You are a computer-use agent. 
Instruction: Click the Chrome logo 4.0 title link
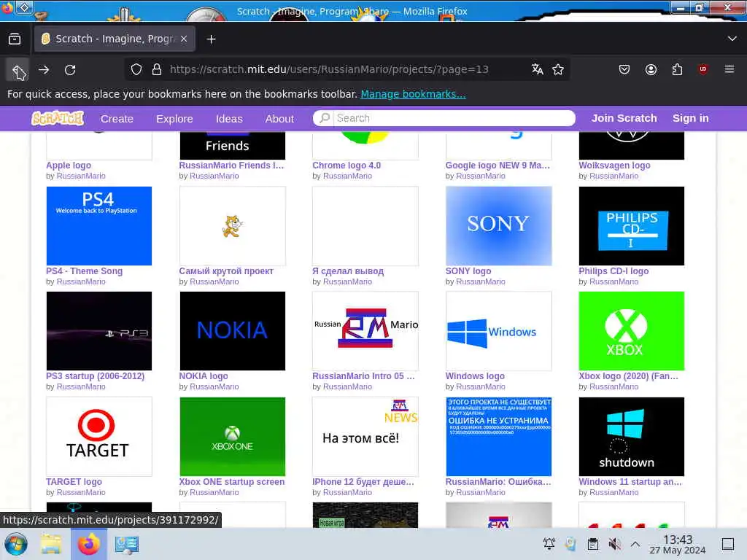tap(347, 166)
